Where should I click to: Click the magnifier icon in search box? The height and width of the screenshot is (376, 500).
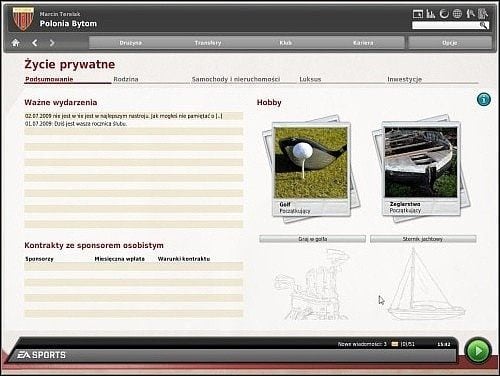[483, 25]
